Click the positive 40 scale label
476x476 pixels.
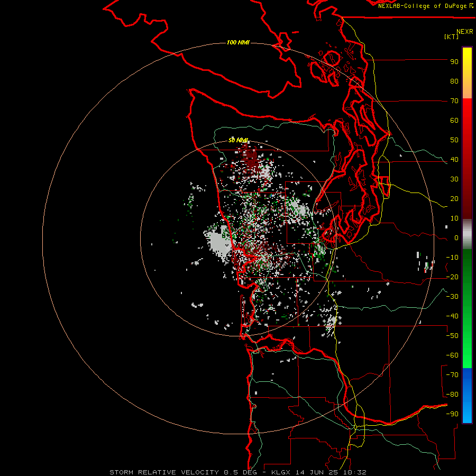454,160
